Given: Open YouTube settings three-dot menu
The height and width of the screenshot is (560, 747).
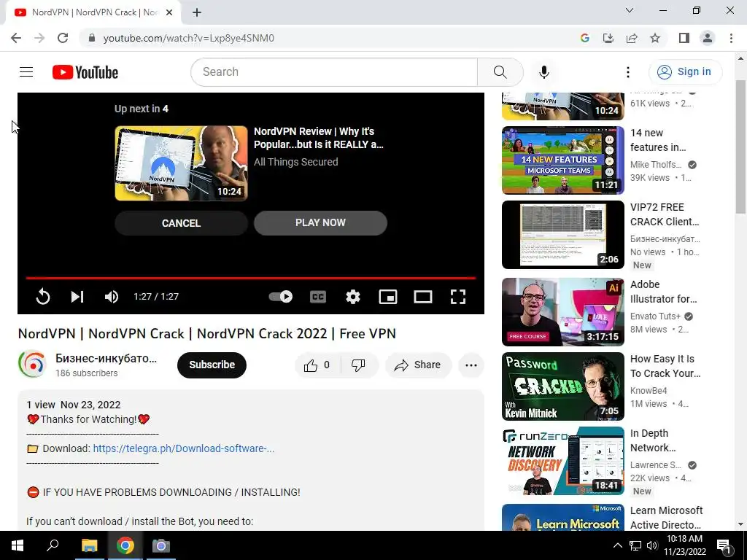Looking at the screenshot, I should pyautogui.click(x=628, y=72).
